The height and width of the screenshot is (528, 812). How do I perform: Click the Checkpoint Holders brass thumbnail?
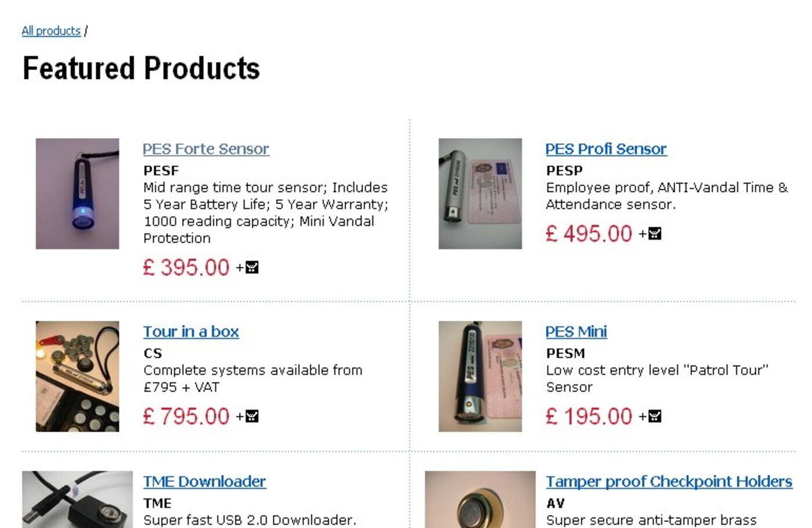480,500
